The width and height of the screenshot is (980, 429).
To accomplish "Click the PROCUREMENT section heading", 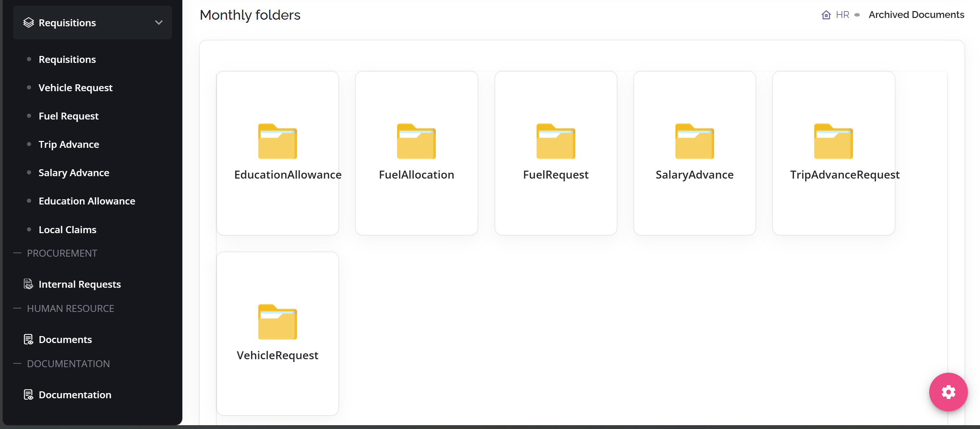I will (x=62, y=254).
